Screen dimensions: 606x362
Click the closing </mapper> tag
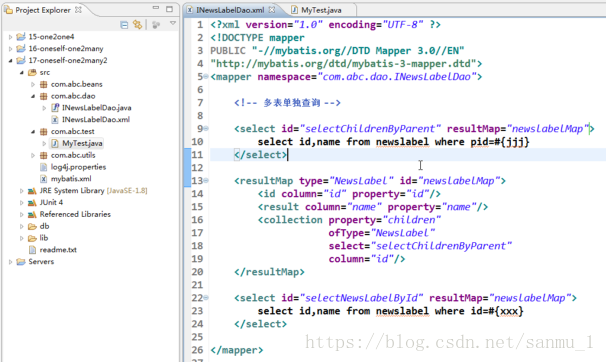(237, 350)
